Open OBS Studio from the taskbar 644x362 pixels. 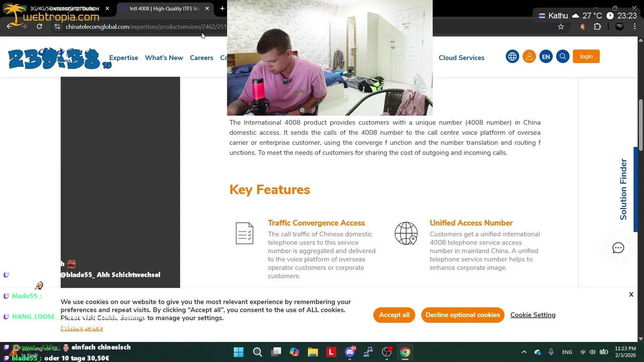coord(386,352)
